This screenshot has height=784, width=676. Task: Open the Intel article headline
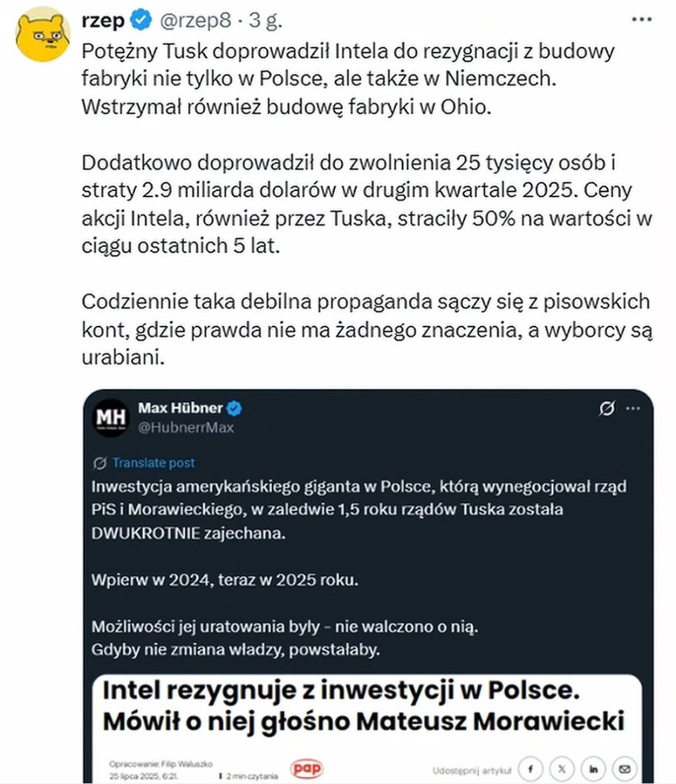pos(363,705)
